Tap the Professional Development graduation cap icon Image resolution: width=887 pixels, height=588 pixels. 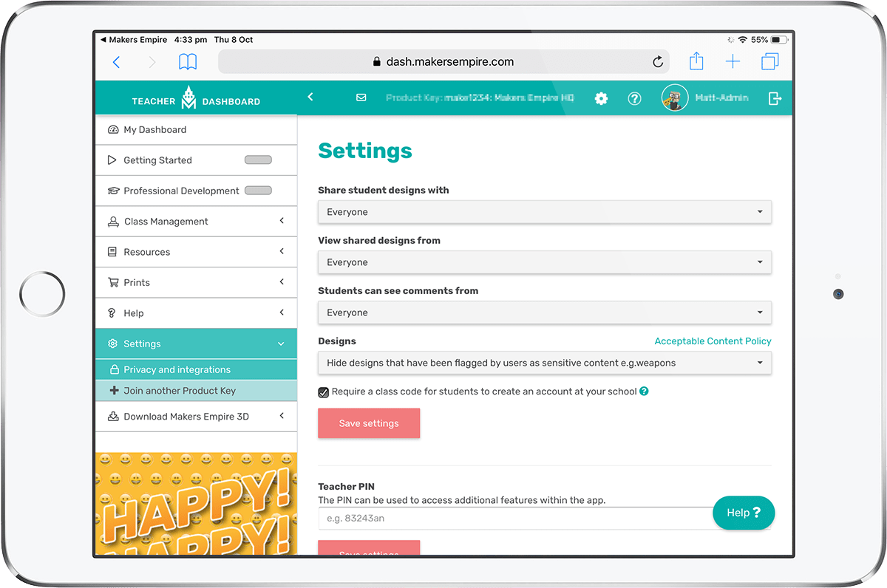tap(113, 191)
